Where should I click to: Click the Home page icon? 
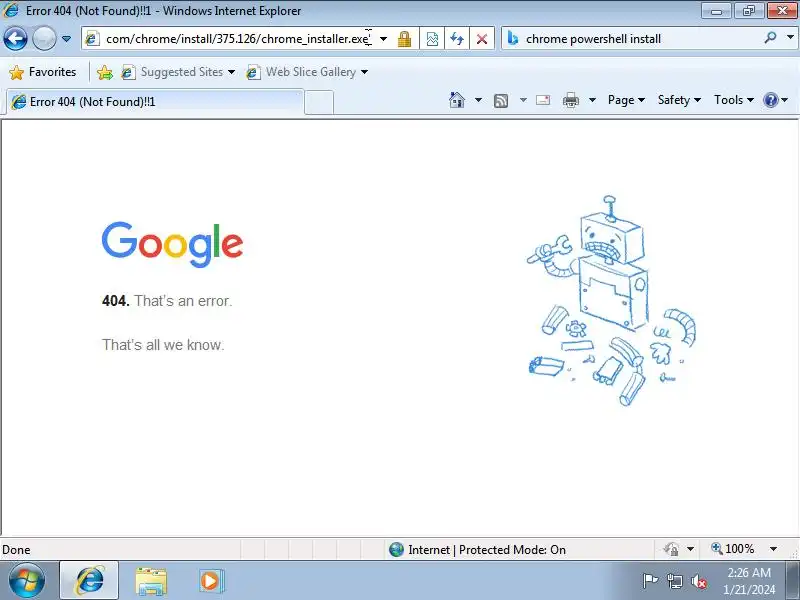(457, 100)
